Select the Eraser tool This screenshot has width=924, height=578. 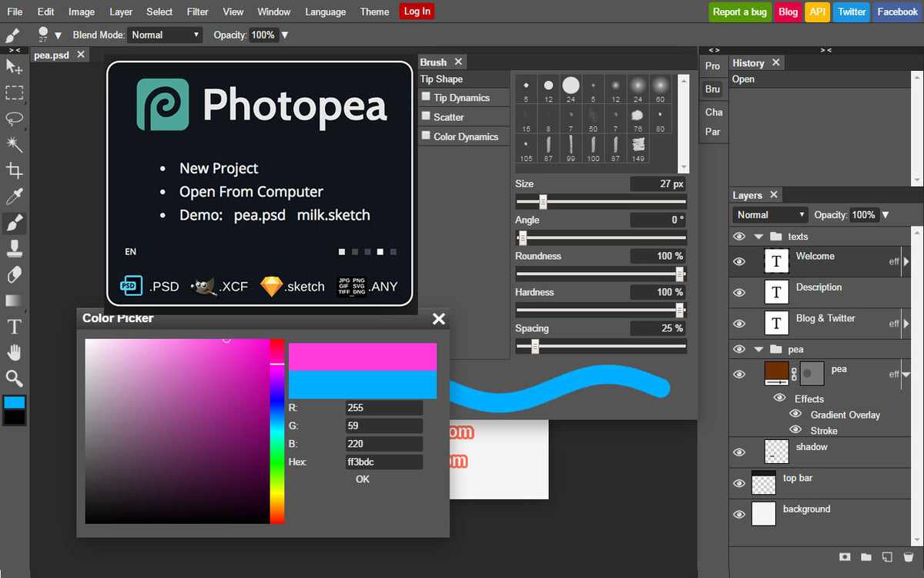pyautogui.click(x=14, y=274)
